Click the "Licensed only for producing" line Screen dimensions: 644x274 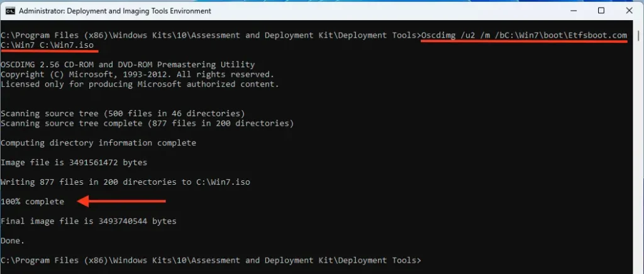pyautogui.click(x=140, y=84)
